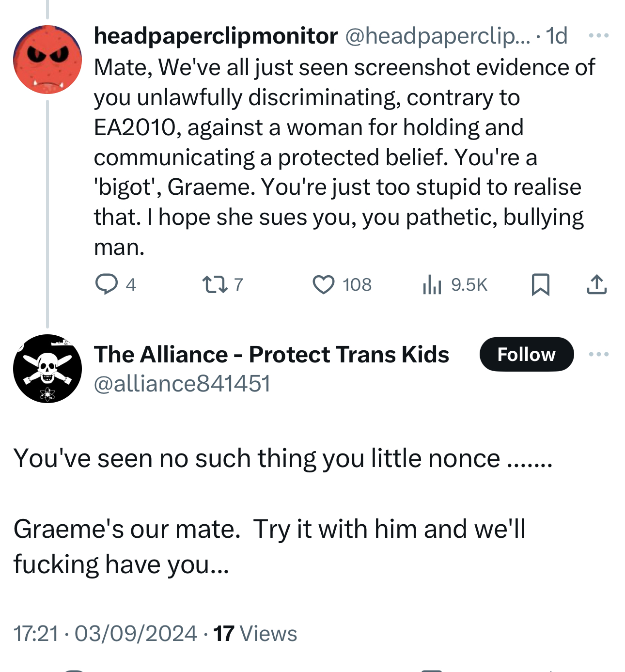
Task: Reply to headpaperclipmonitor's tweet
Action: click(x=107, y=284)
